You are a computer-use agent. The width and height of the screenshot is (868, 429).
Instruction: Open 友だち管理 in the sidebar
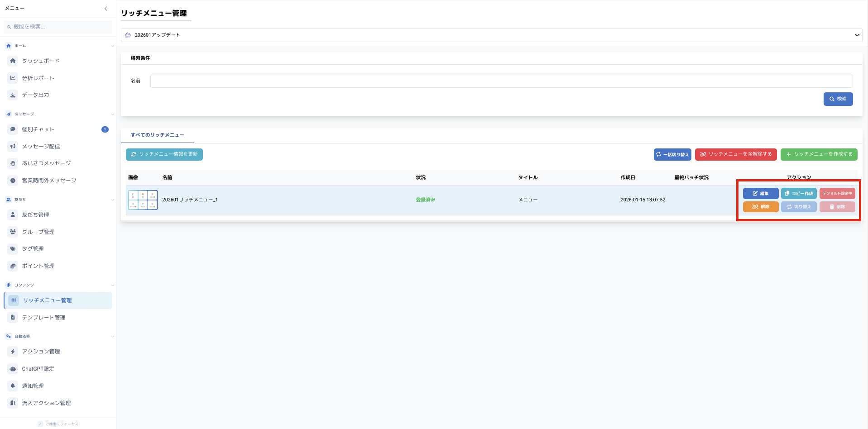coord(35,215)
